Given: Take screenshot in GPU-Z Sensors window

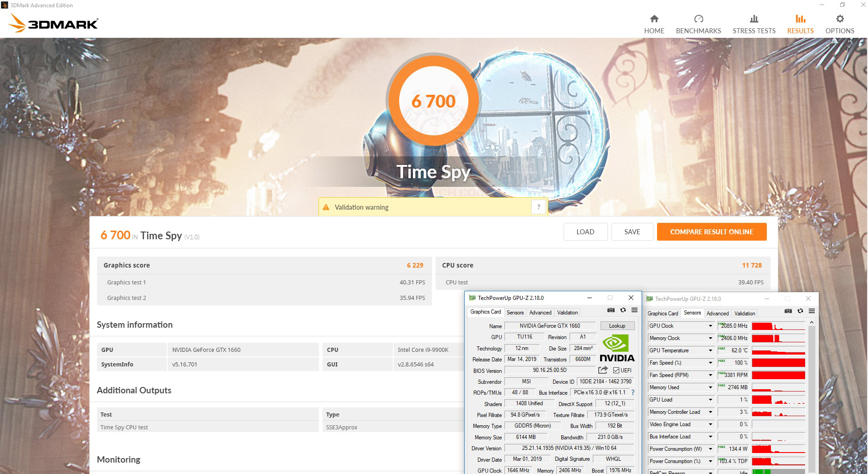Looking at the screenshot, I should point(788,311).
